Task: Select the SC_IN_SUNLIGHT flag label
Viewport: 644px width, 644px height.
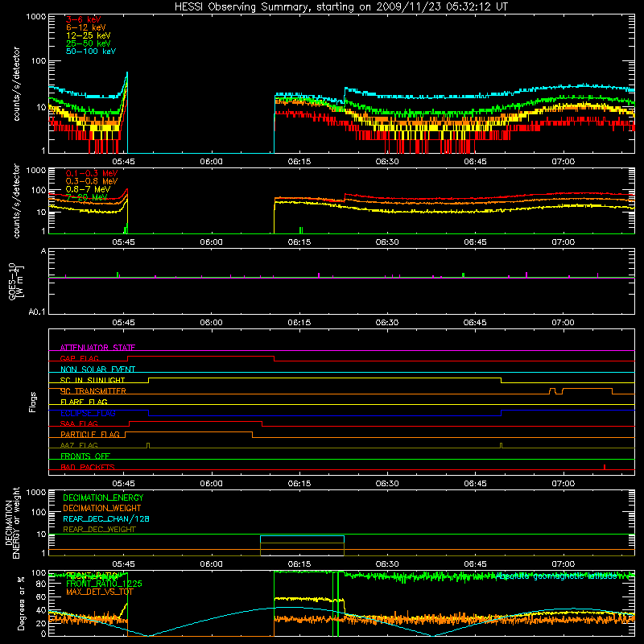Action: pos(93,380)
